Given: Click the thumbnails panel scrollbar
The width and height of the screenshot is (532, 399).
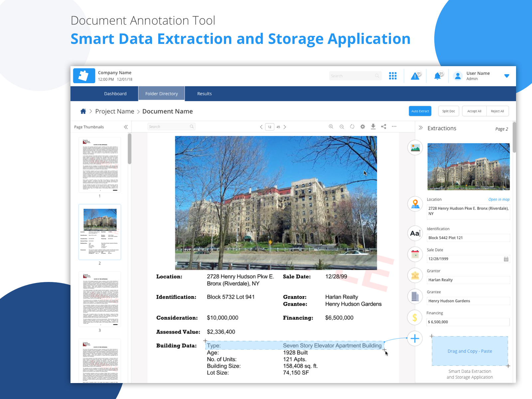Looking at the screenshot, I should [x=129, y=149].
